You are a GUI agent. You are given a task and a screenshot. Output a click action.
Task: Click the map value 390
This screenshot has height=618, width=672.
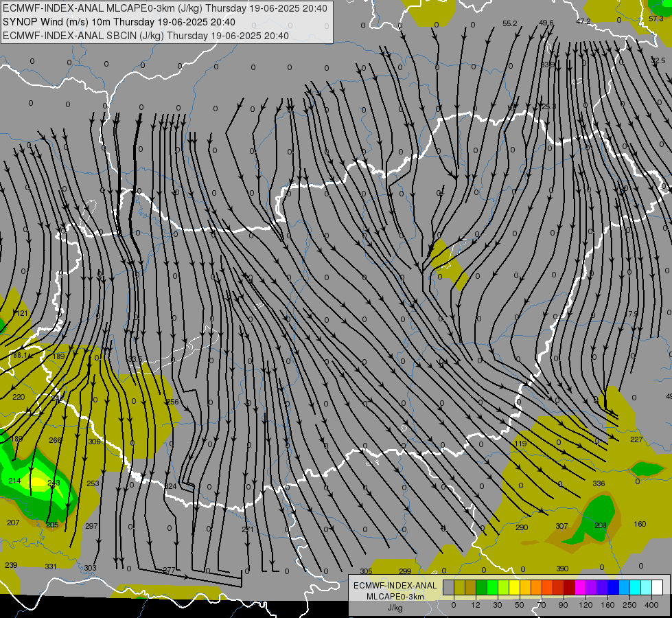562,569
